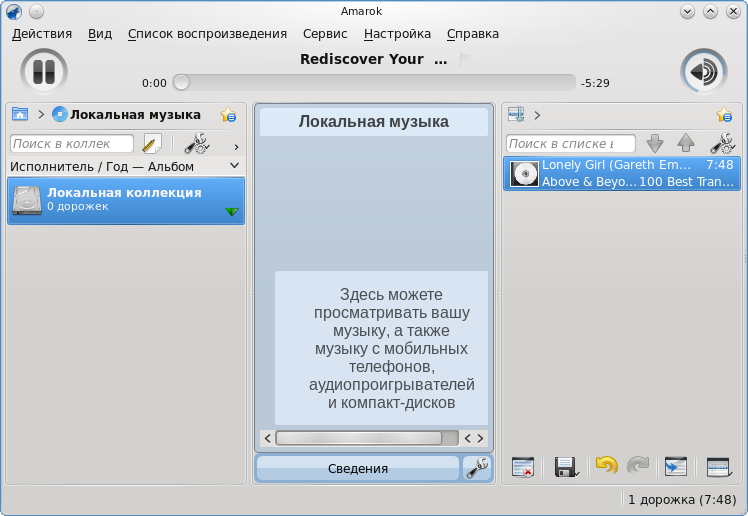Open the playlist layout selector icon
The width and height of the screenshot is (748, 516).
[719, 467]
